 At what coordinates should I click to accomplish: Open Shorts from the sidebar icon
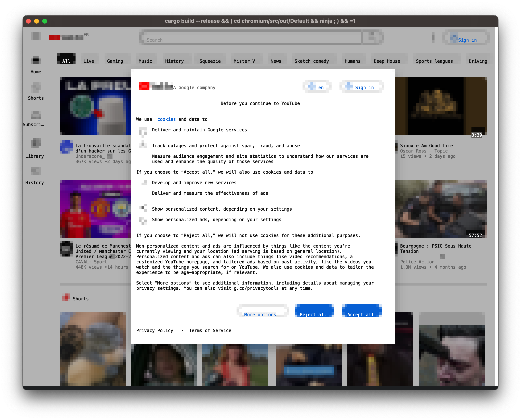[x=36, y=87]
